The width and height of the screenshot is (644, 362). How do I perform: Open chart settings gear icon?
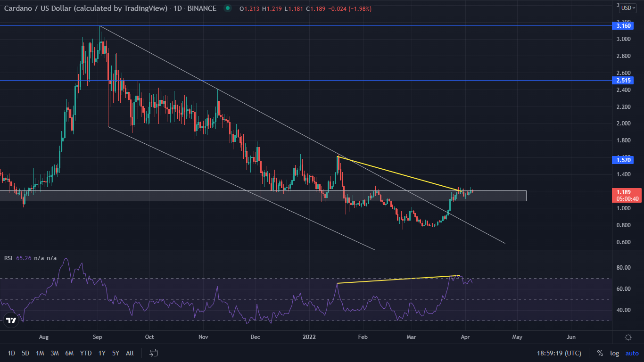628,337
